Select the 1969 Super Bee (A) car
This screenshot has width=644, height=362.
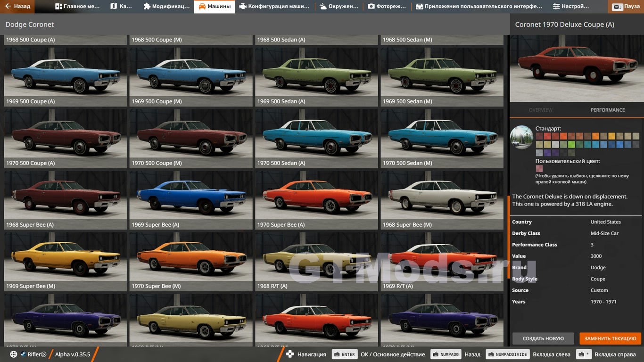tap(191, 201)
